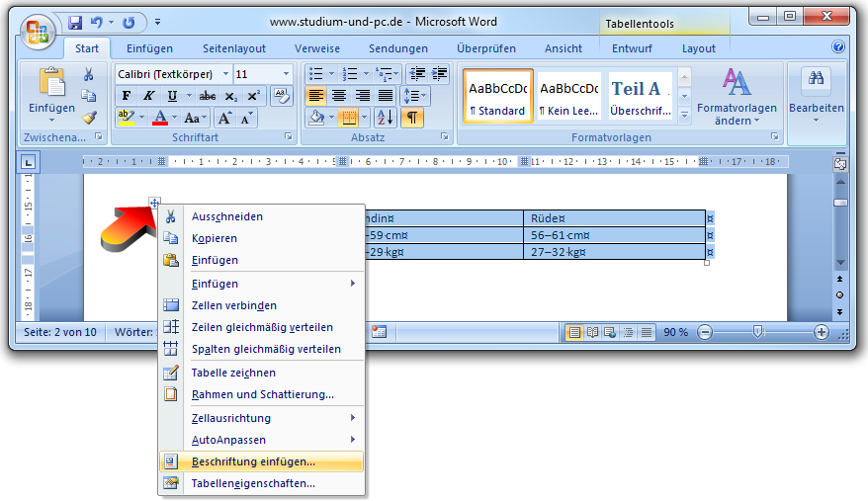Expand the borders dropdown arrow
This screenshot has width=868, height=501.
pyautogui.click(x=364, y=118)
